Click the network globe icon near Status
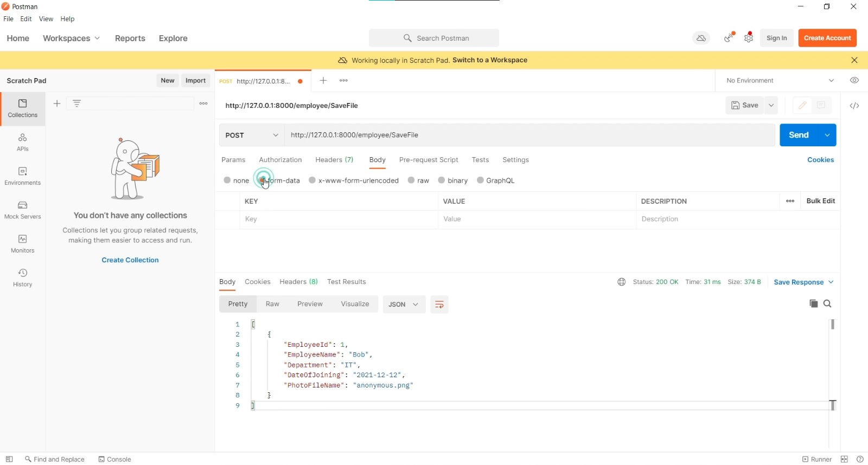The height and width of the screenshot is (465, 868). [x=622, y=282]
